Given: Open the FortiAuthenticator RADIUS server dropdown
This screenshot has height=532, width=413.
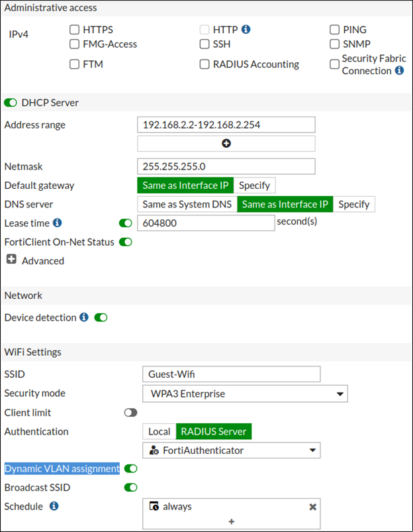Looking at the screenshot, I should click(231, 451).
